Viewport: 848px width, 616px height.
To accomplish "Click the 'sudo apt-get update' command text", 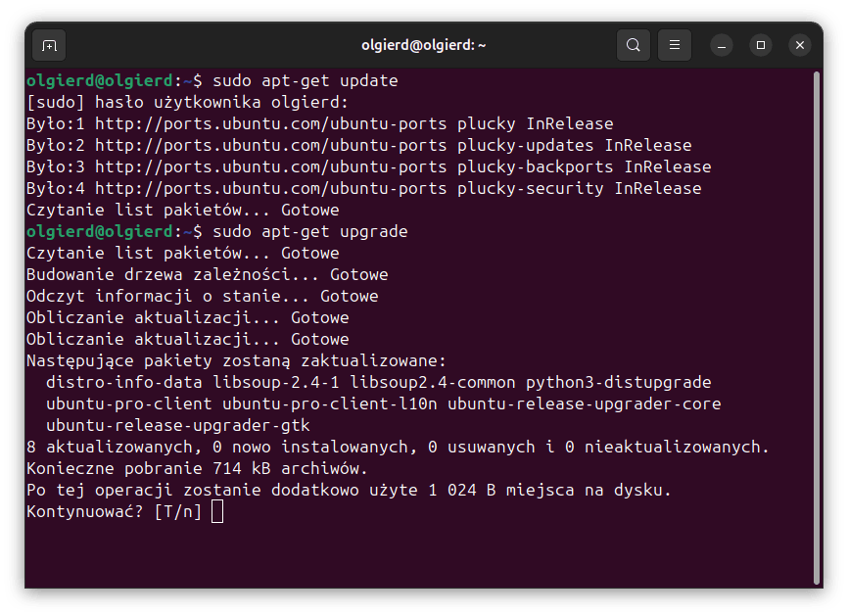I will 305,80.
